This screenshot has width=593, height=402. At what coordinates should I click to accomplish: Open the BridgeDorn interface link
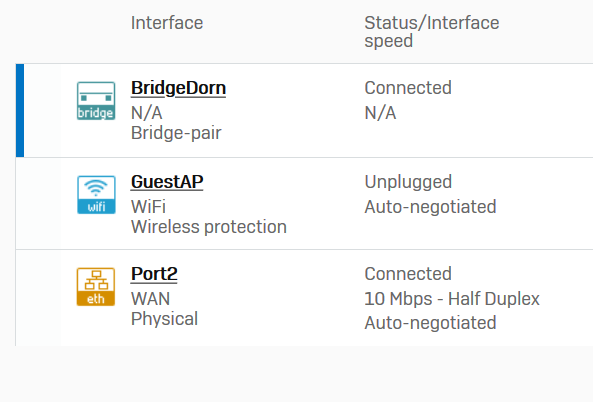(179, 88)
